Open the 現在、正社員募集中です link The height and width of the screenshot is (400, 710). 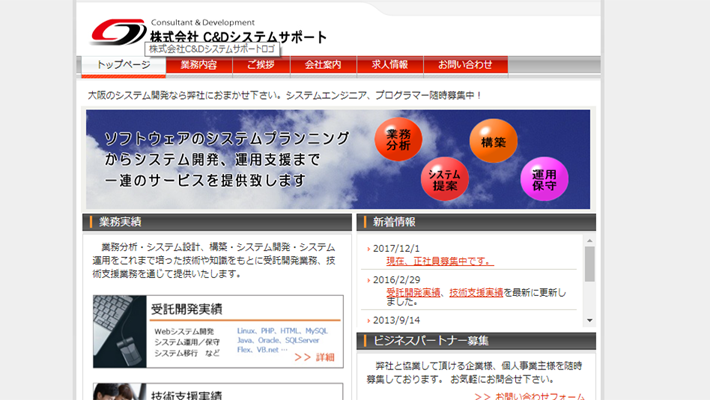click(440, 261)
